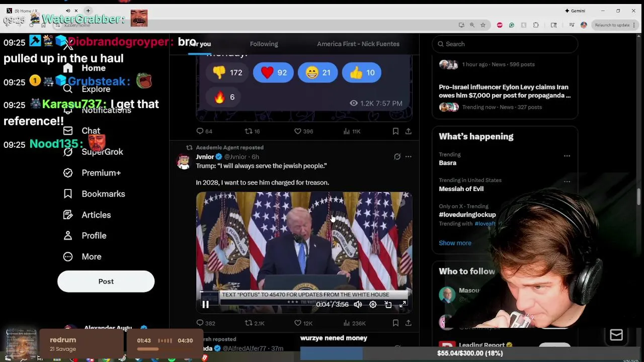Open the media control icon in Chrome toolbar
Screen dimensions: 644x362
572,25
